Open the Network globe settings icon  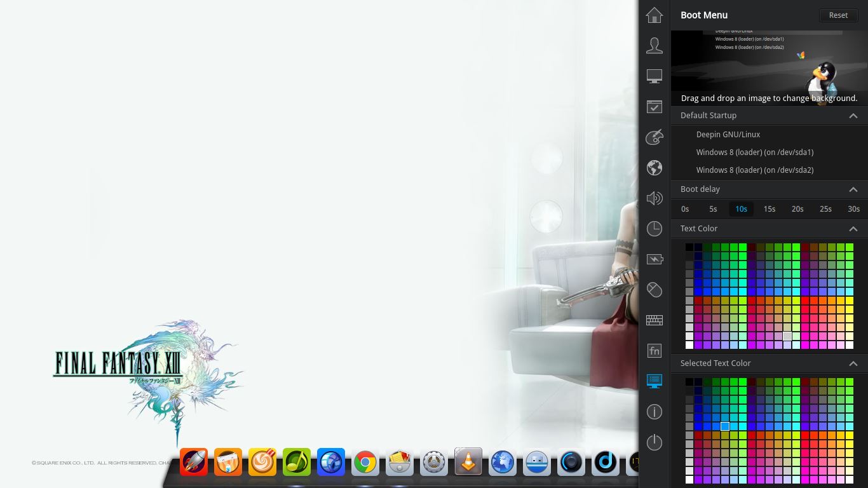point(654,168)
